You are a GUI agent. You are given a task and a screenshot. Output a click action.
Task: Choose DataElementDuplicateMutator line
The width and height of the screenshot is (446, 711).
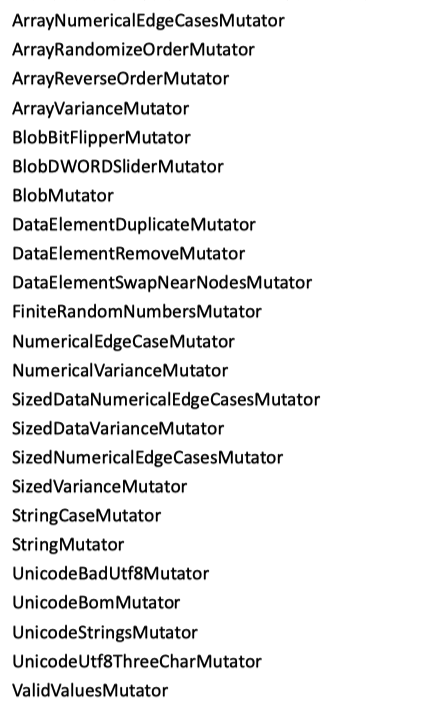point(134,225)
